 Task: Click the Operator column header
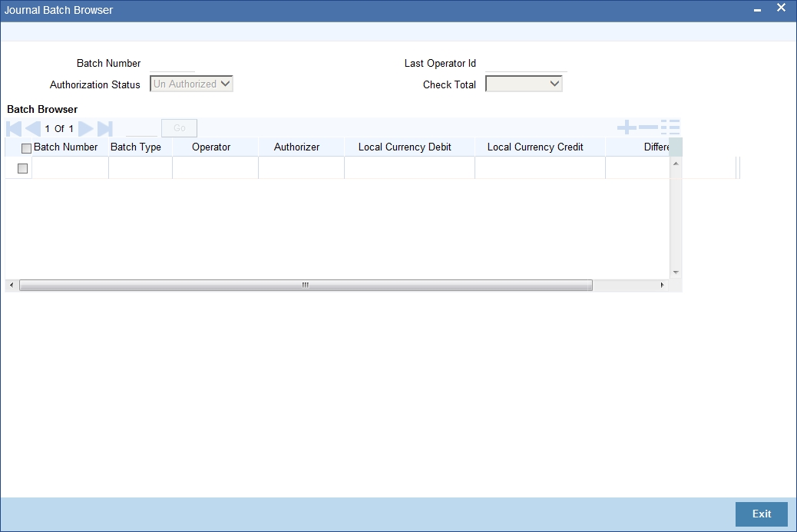coord(211,147)
